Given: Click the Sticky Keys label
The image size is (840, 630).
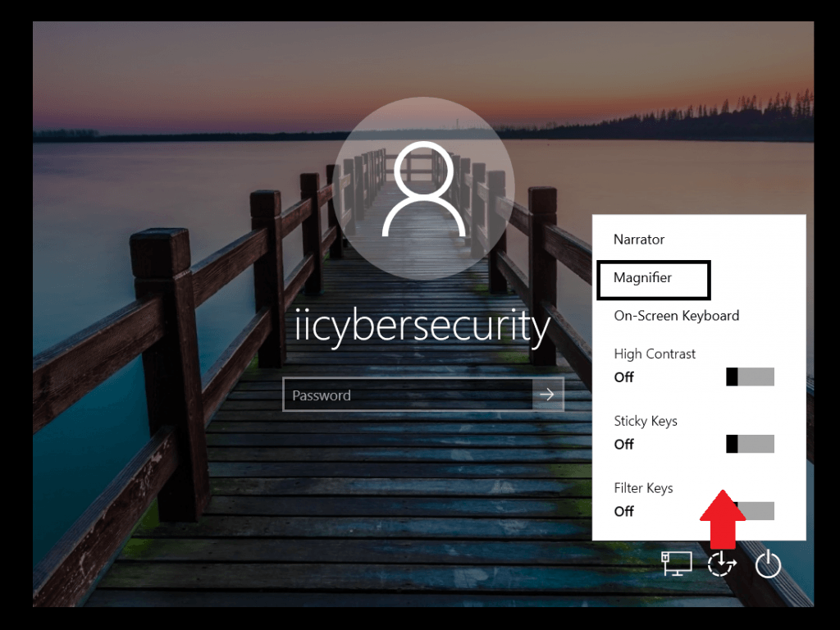Looking at the screenshot, I should click(x=646, y=421).
